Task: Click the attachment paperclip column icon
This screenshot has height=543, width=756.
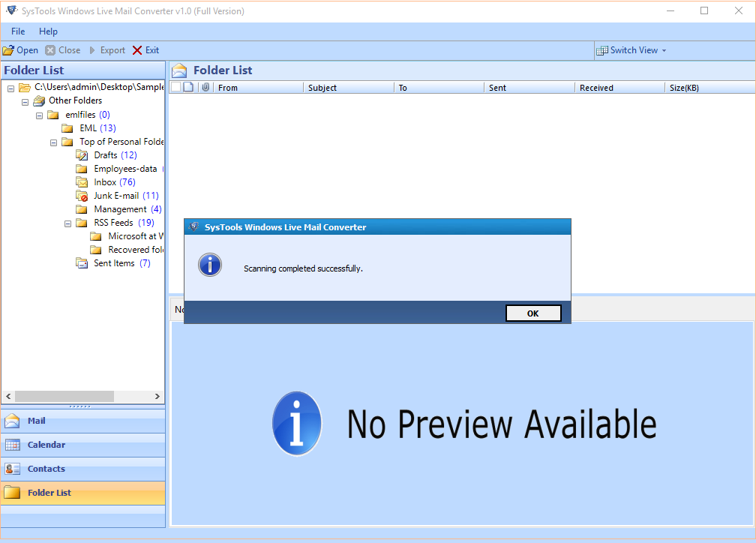Action: (205, 87)
